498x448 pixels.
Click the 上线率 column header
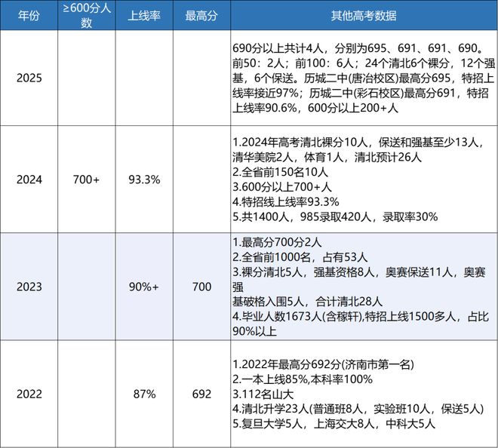pos(145,16)
